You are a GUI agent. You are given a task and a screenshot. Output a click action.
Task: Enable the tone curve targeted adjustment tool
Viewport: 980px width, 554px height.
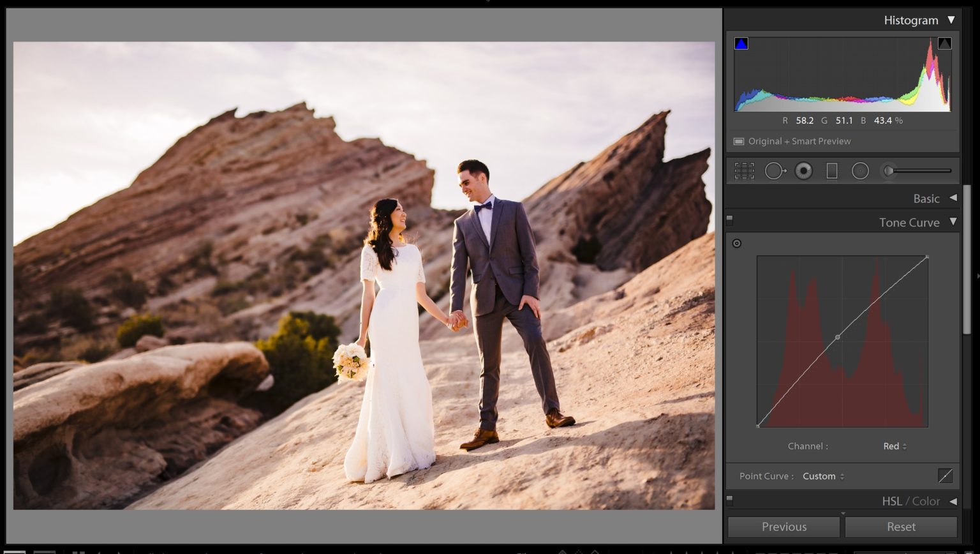pyautogui.click(x=737, y=243)
